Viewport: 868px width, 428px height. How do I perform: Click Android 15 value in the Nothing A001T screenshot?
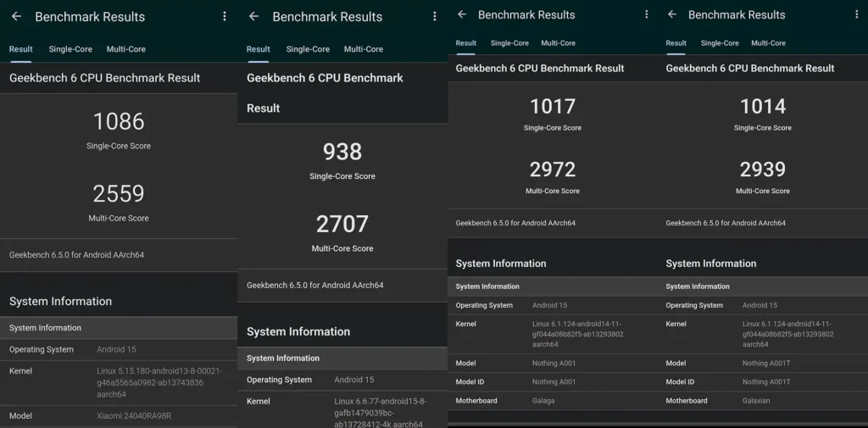pyautogui.click(x=760, y=306)
